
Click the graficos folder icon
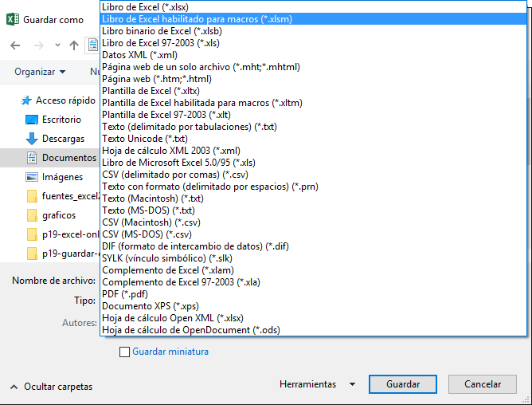coord(32,215)
